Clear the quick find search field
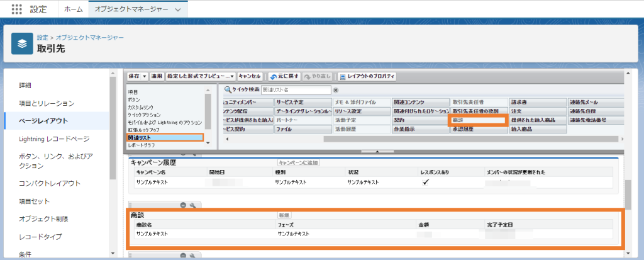The image size is (644, 260). click(x=336, y=90)
